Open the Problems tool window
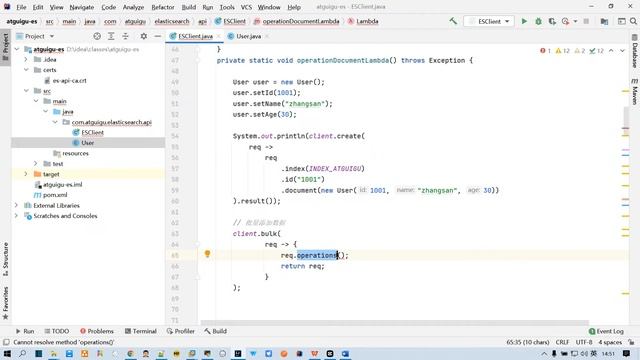 [x=97, y=331]
